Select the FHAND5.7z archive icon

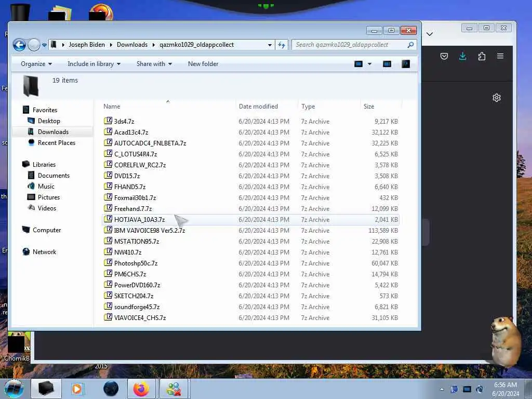click(108, 187)
